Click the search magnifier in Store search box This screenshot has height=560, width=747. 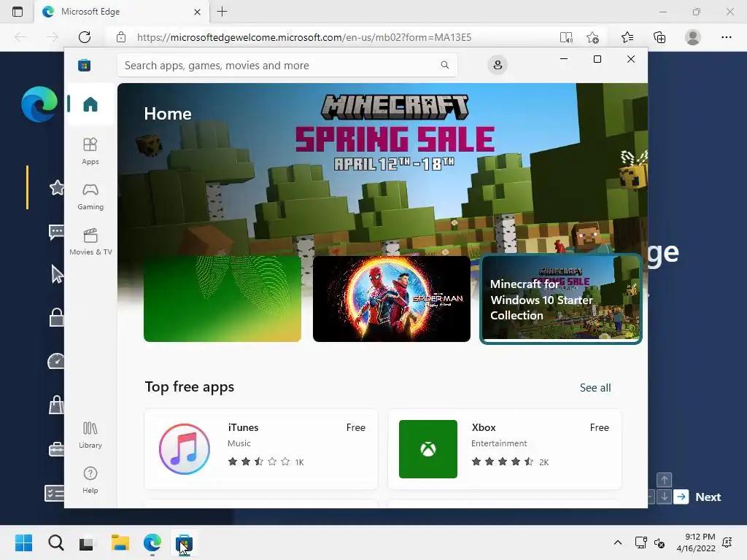point(444,65)
